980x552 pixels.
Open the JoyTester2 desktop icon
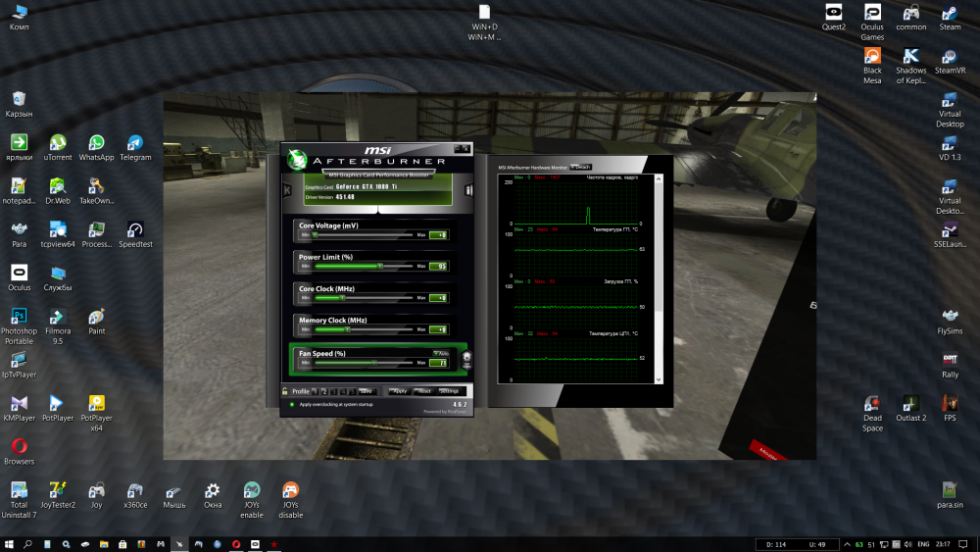[58, 496]
